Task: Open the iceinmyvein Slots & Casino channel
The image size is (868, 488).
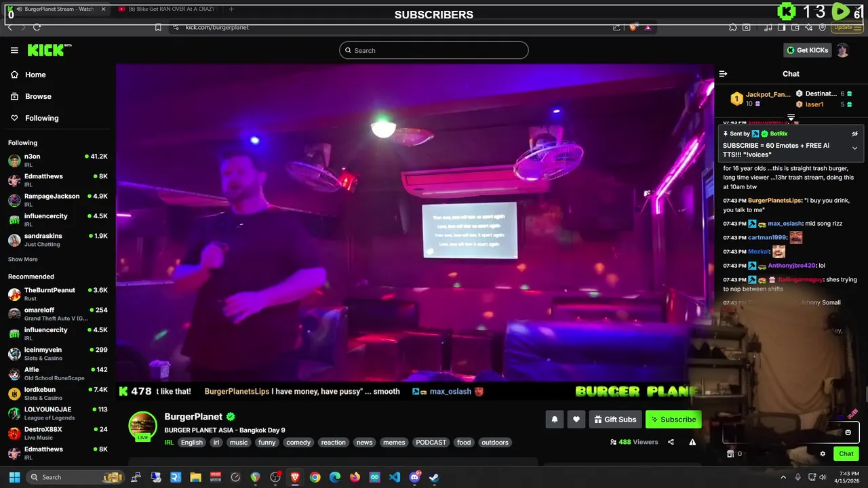Action: click(58, 354)
